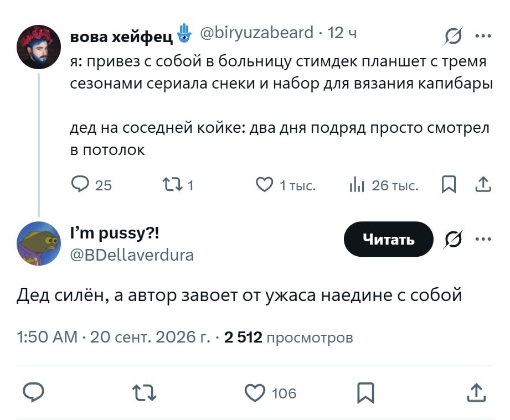Reply to the I'm pussy?! tweet
510x420 pixels.
(x=33, y=392)
